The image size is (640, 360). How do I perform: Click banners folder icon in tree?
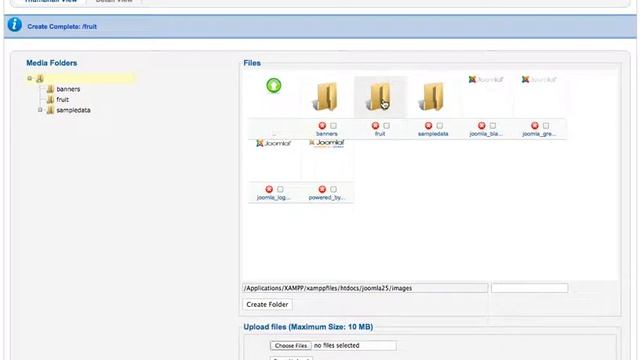pyautogui.click(x=50, y=89)
